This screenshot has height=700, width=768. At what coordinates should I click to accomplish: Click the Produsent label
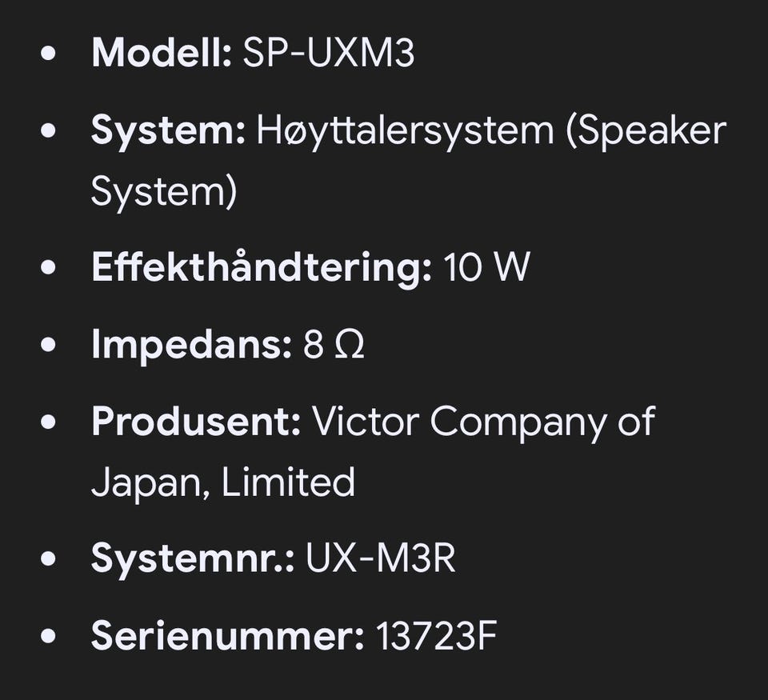196,422
